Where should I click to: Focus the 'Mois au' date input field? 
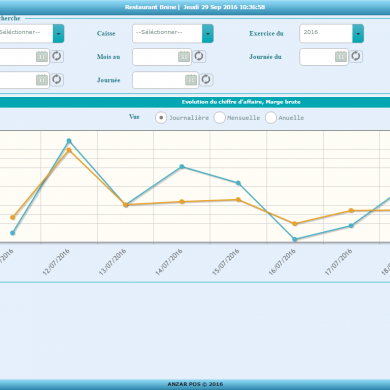point(162,57)
